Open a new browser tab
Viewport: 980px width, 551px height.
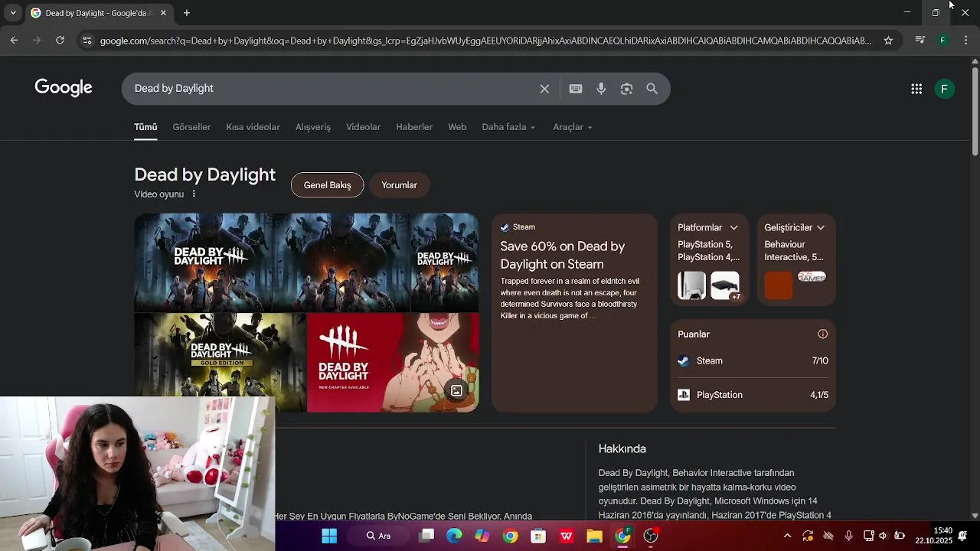187,13
